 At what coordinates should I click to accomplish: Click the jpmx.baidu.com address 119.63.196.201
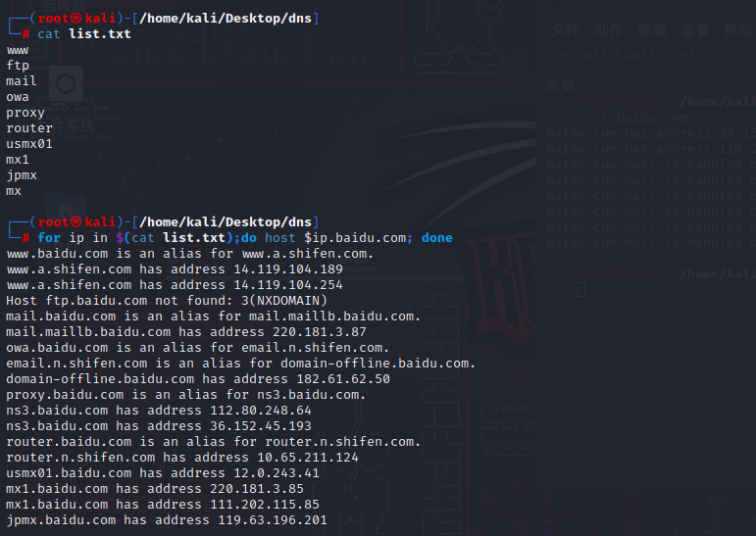pos(272,520)
